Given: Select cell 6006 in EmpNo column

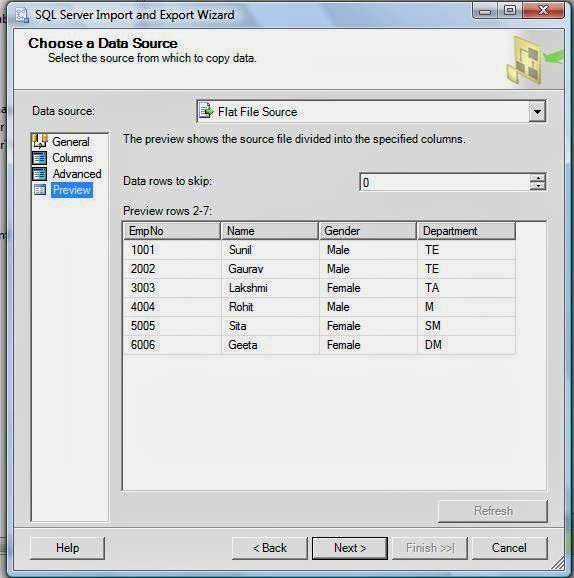Looking at the screenshot, I should coord(173,345).
